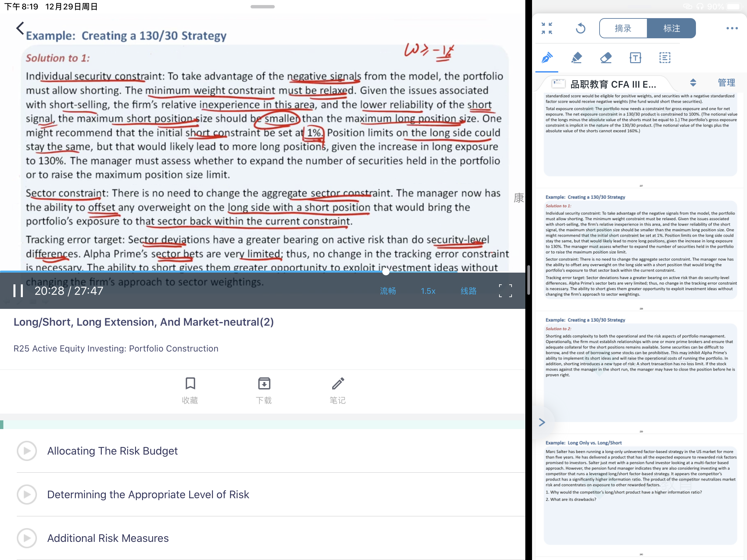Click video timestamp 20:28 / 27:47

(69, 291)
